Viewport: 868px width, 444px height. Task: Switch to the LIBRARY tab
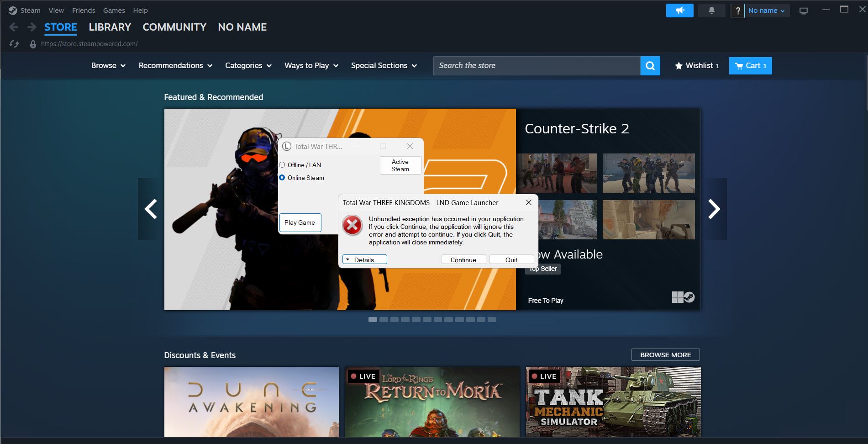click(110, 27)
